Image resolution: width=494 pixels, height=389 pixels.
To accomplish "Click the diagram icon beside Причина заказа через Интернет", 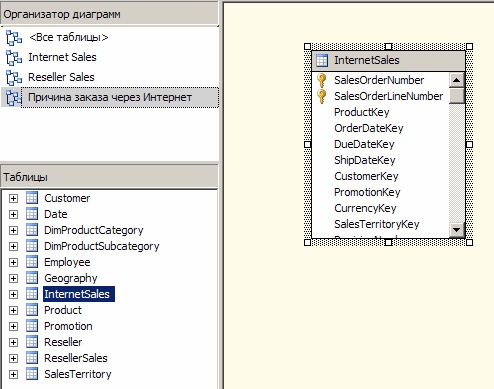I will pyautogui.click(x=14, y=98).
